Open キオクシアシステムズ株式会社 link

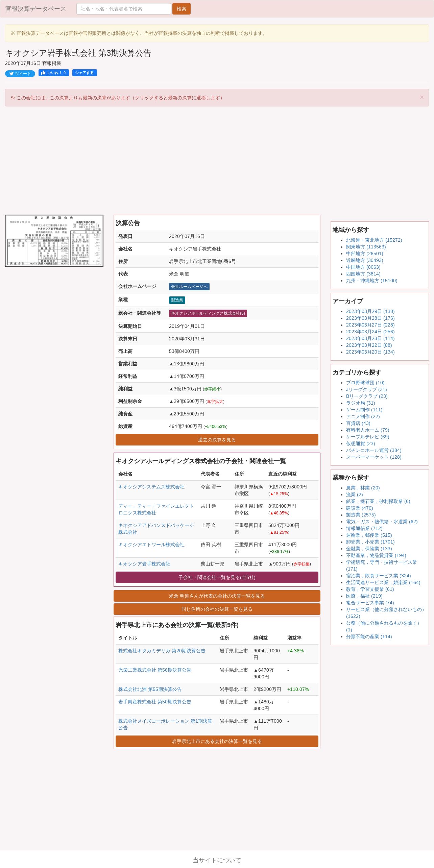[x=151, y=487]
